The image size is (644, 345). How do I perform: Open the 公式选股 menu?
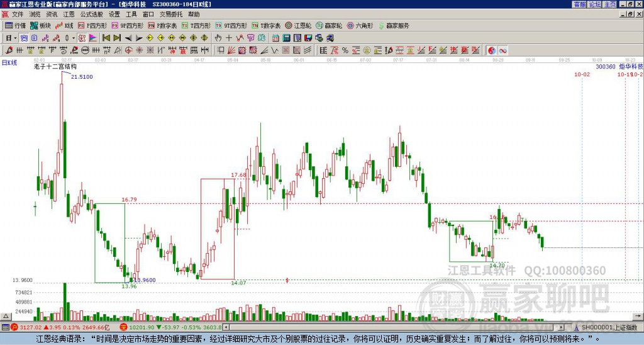(x=92, y=14)
